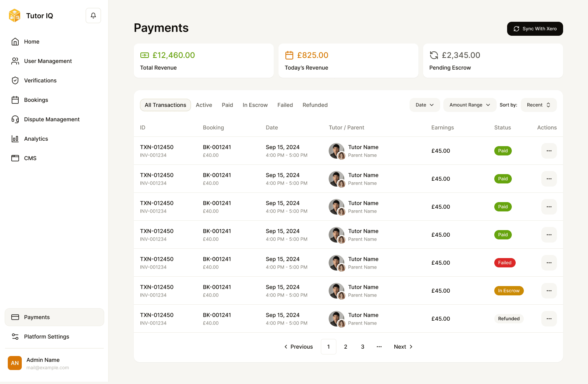Open Verifications section
This screenshot has width=588, height=384.
54,80
